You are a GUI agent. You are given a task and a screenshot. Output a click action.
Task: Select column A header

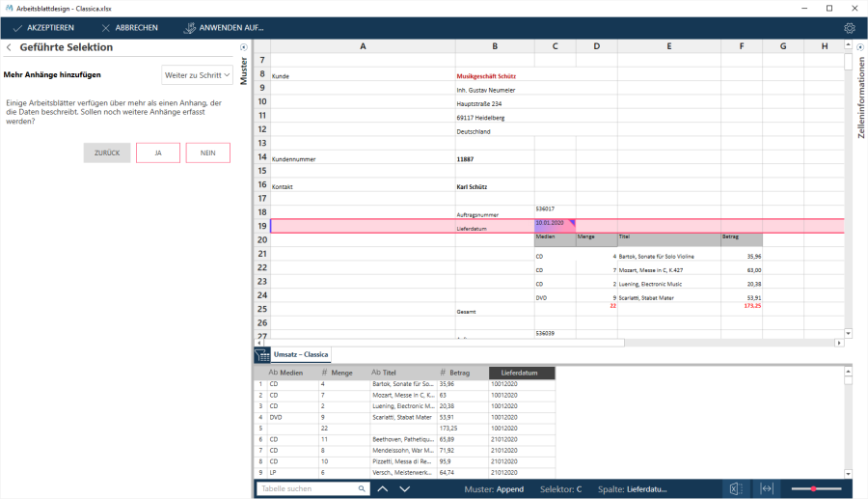[x=363, y=46]
